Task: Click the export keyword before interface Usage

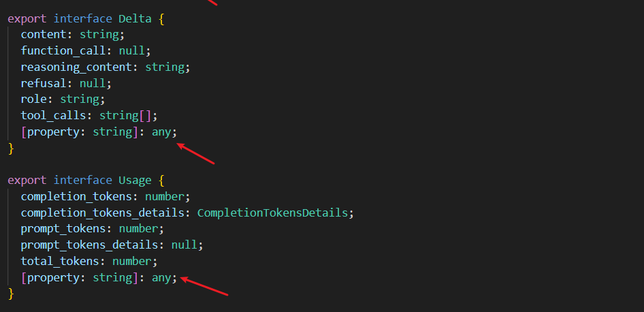Action: (27, 181)
